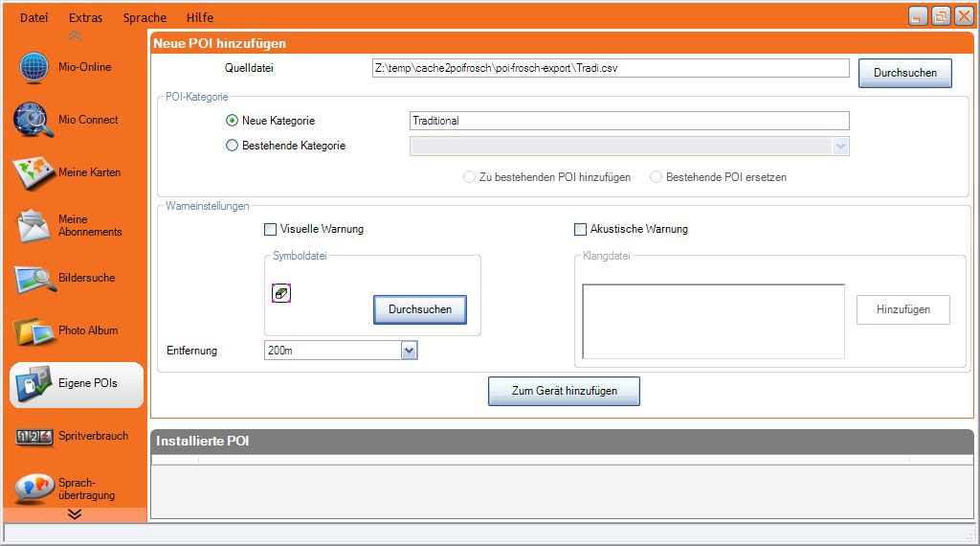The image size is (980, 546).
Task: Click the Zum Gerät hinzufügen button
Action: coord(564,391)
